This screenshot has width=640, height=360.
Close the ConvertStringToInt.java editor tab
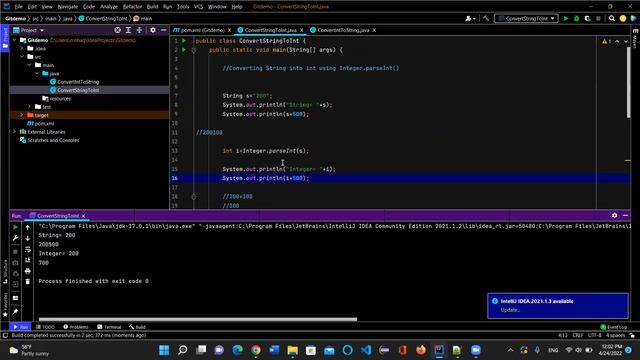tap(302, 30)
